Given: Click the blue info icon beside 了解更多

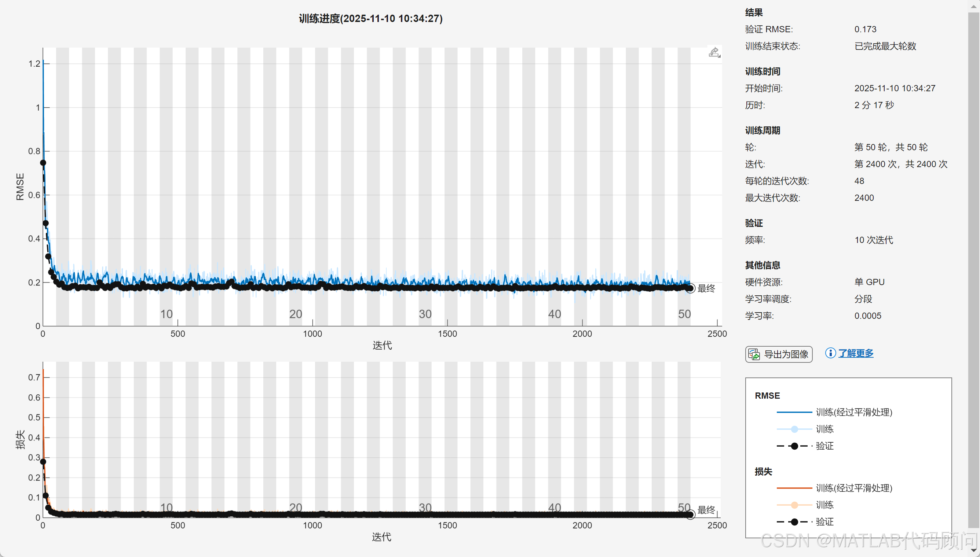Looking at the screenshot, I should tap(830, 353).
